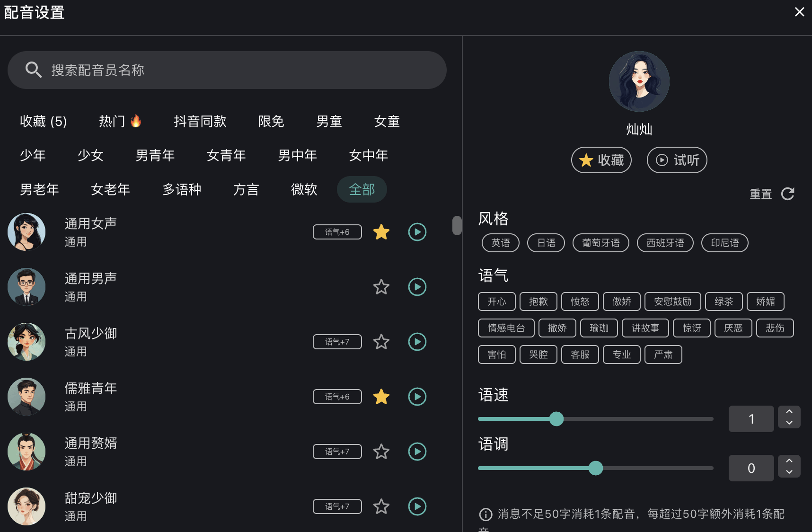Unfavorite the 儒雅青年 voice

381,397
